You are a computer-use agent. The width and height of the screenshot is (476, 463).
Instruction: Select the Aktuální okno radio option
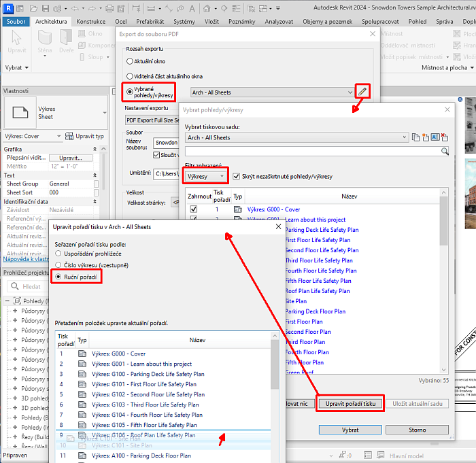130,62
